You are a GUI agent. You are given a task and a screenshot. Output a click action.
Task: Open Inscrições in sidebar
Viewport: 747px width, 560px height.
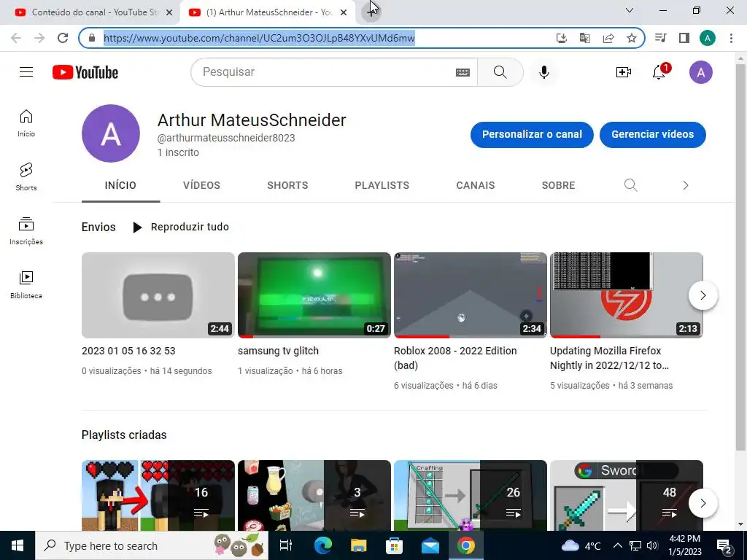click(26, 231)
